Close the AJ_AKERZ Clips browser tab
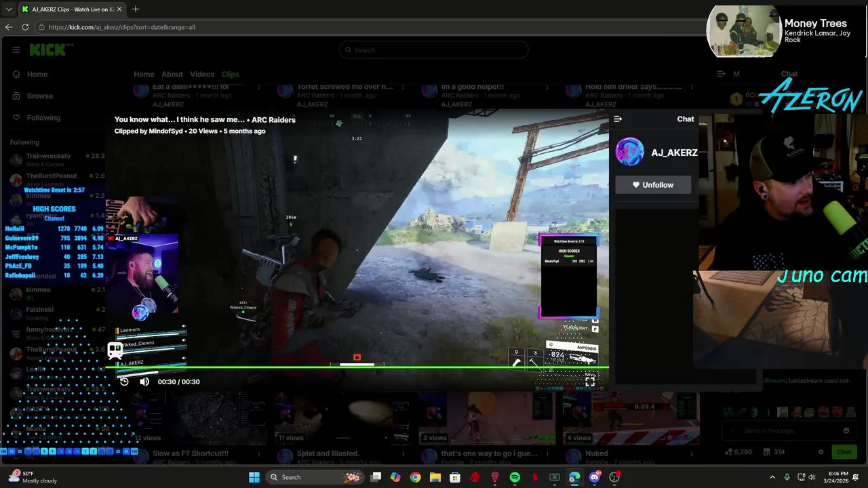 119,9
